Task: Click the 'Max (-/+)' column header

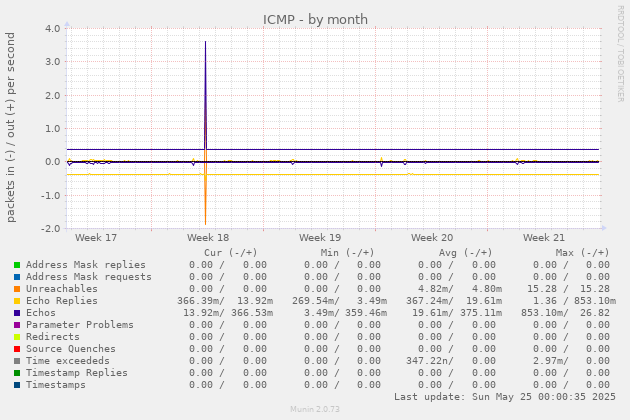Action: click(582, 253)
